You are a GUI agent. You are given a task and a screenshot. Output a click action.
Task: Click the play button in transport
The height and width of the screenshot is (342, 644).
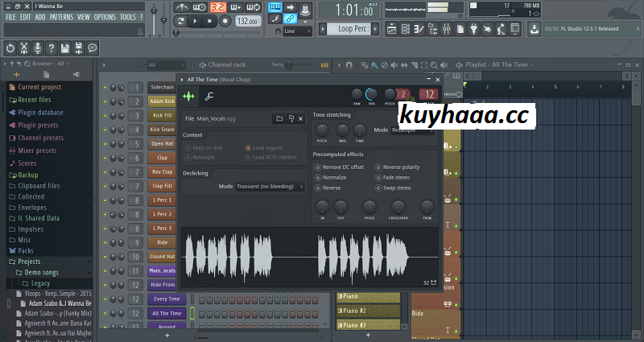[195, 21]
